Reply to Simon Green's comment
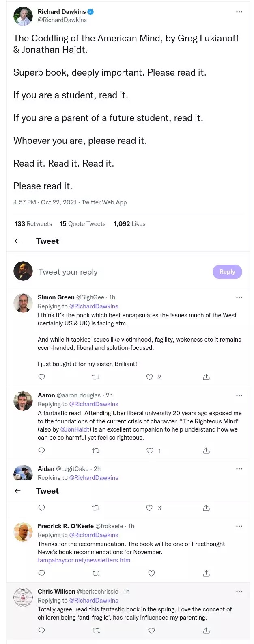 [41, 377]
